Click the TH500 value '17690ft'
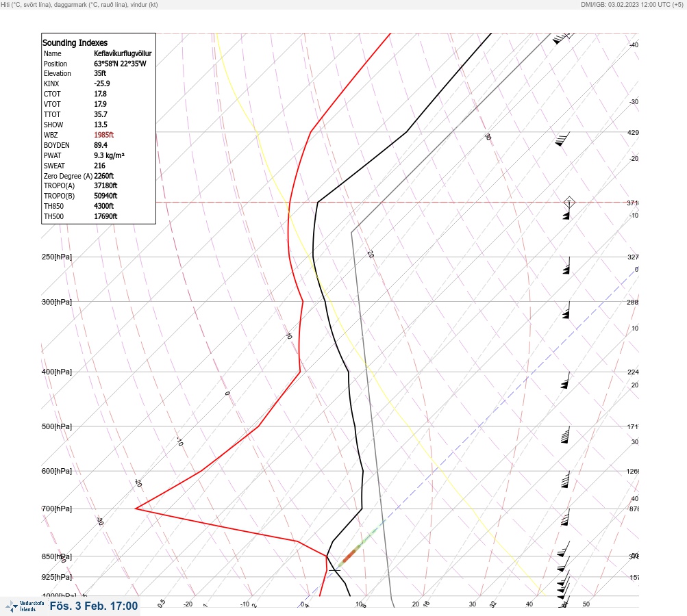687x616 pixels. click(105, 216)
